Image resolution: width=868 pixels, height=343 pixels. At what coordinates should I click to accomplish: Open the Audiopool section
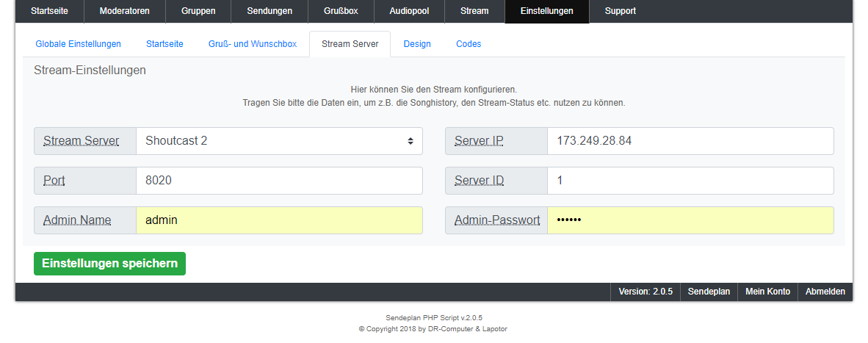click(411, 11)
